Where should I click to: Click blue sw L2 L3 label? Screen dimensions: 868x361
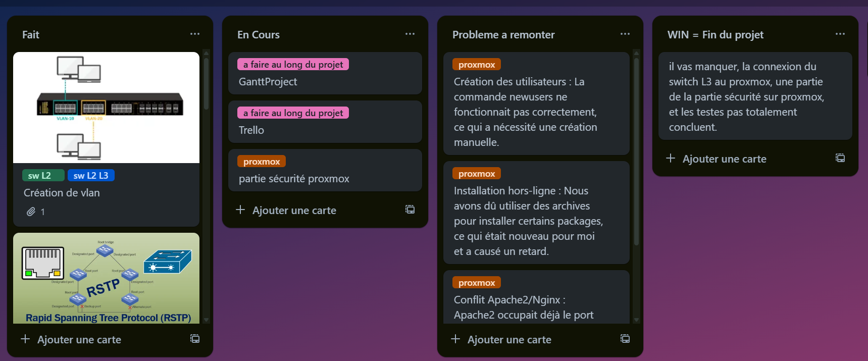91,176
